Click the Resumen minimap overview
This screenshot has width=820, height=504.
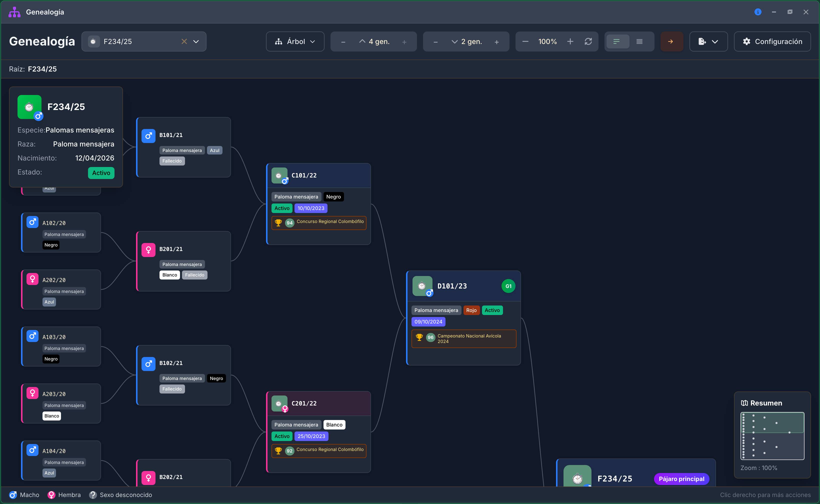point(772,436)
